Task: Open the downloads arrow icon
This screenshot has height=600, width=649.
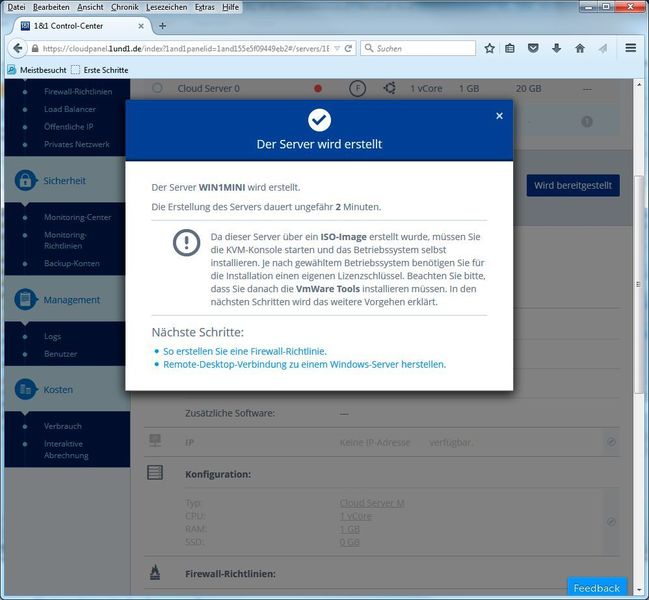Action: coord(556,48)
